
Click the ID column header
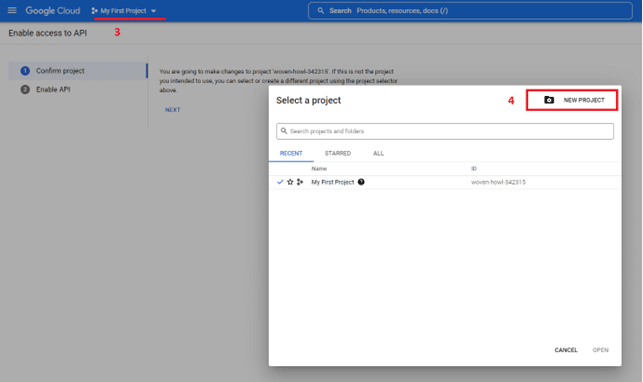(474, 168)
